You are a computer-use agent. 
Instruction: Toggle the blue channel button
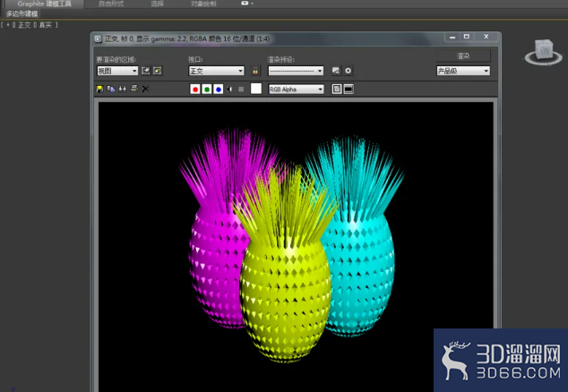pos(219,89)
